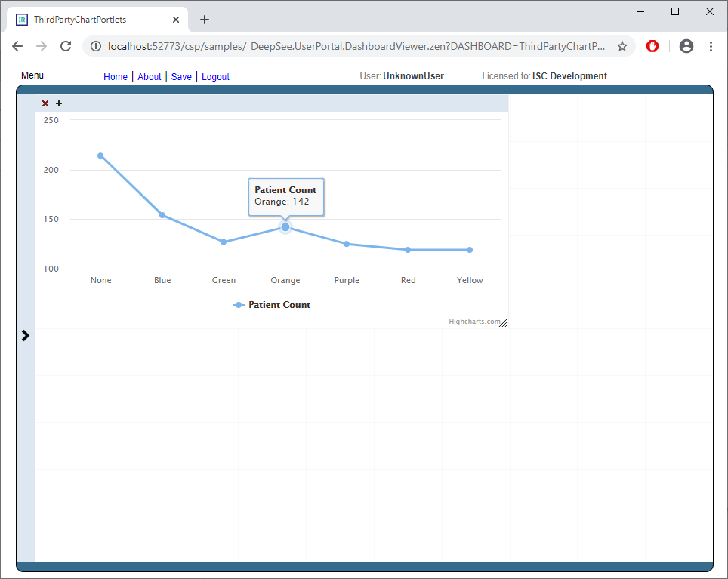Open the About link
The image size is (728, 579).
(150, 76)
